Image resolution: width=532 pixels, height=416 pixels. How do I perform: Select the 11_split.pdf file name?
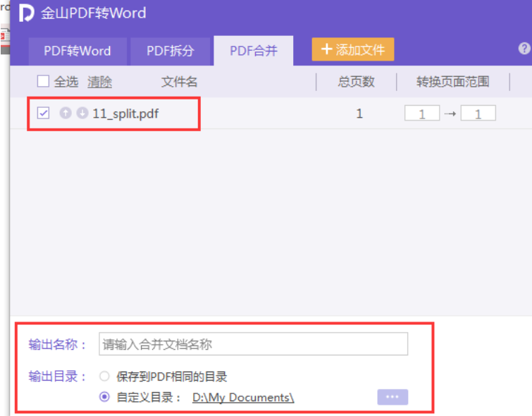(x=125, y=114)
